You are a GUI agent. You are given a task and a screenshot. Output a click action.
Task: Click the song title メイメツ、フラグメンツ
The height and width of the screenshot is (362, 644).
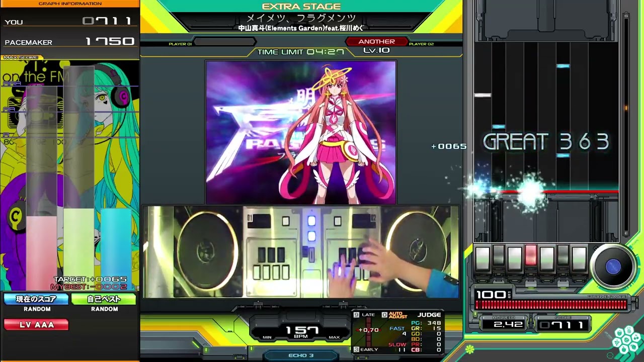click(301, 18)
